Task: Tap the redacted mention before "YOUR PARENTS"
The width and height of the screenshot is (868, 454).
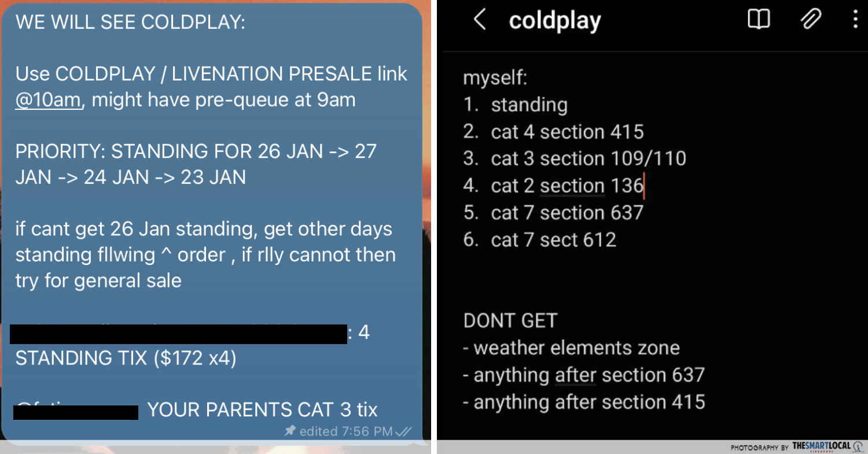Action: coord(76,412)
